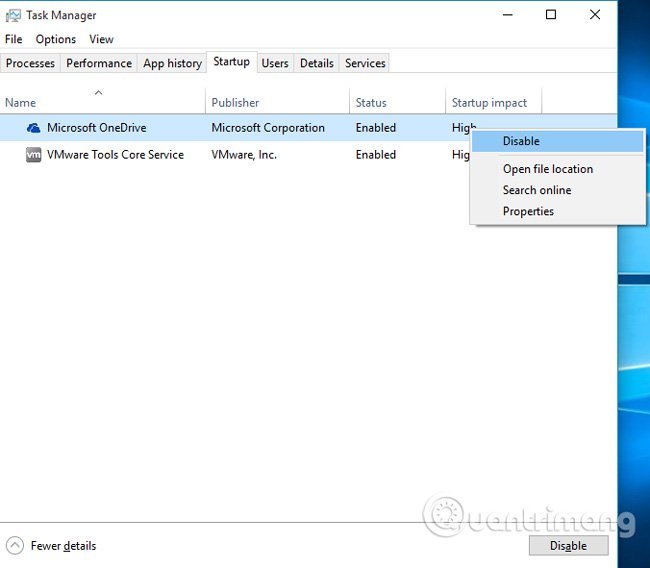This screenshot has width=650, height=568.
Task: Click the Task Manager title bar icon
Action: (x=13, y=15)
